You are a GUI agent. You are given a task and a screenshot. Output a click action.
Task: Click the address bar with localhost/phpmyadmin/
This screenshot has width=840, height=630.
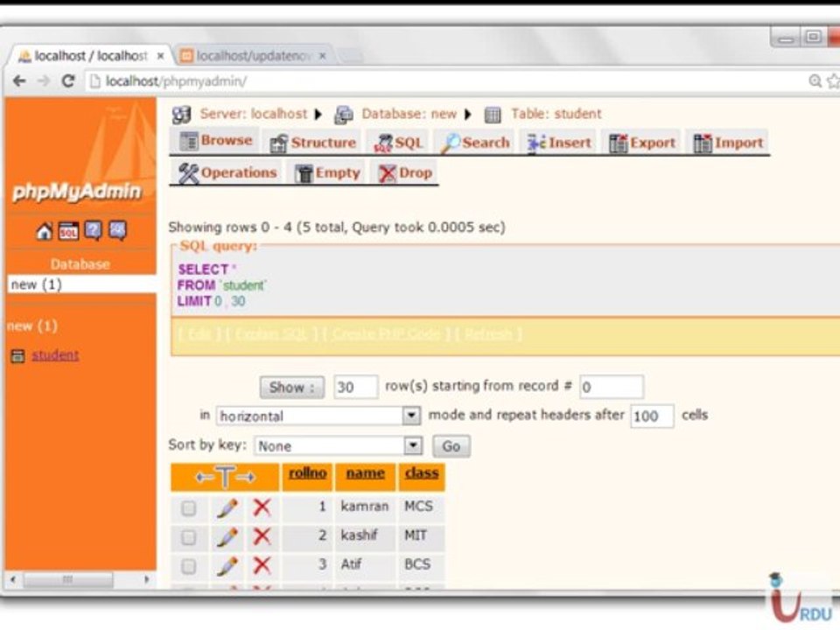tap(444, 80)
